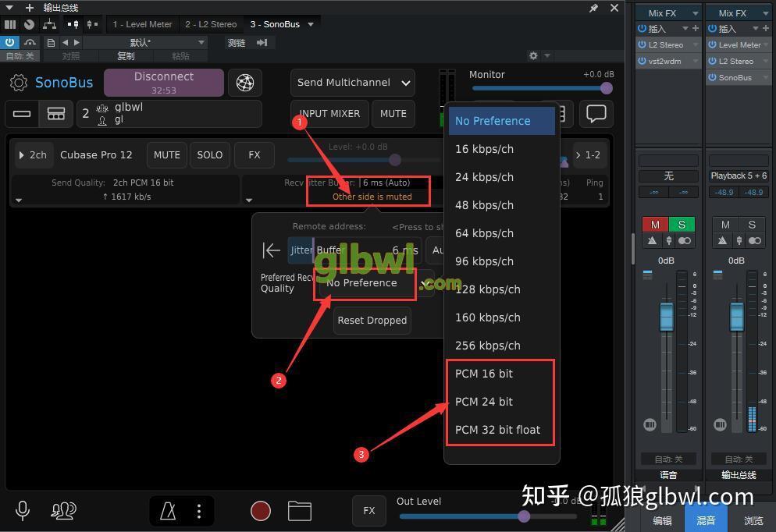Click the microphone icon in the bottom bar
The image size is (776, 532).
coord(22,511)
